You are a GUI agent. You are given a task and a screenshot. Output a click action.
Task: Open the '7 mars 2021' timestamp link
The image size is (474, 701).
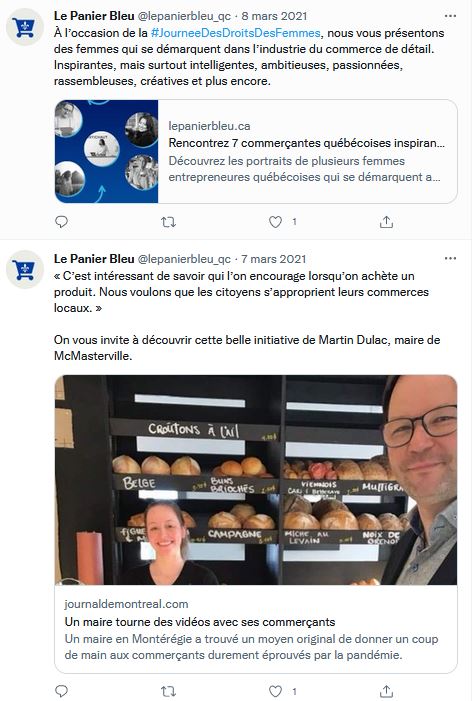pos(274,259)
